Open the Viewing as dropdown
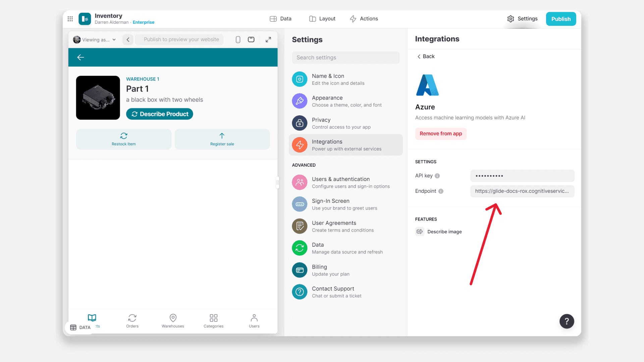644x362 pixels. coord(95,40)
